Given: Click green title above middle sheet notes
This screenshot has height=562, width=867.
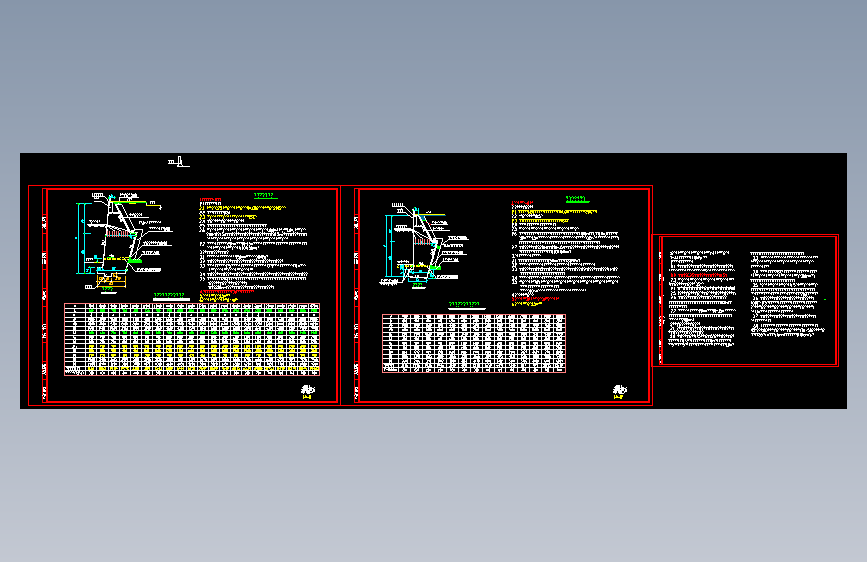Looking at the screenshot, I should point(577,199).
